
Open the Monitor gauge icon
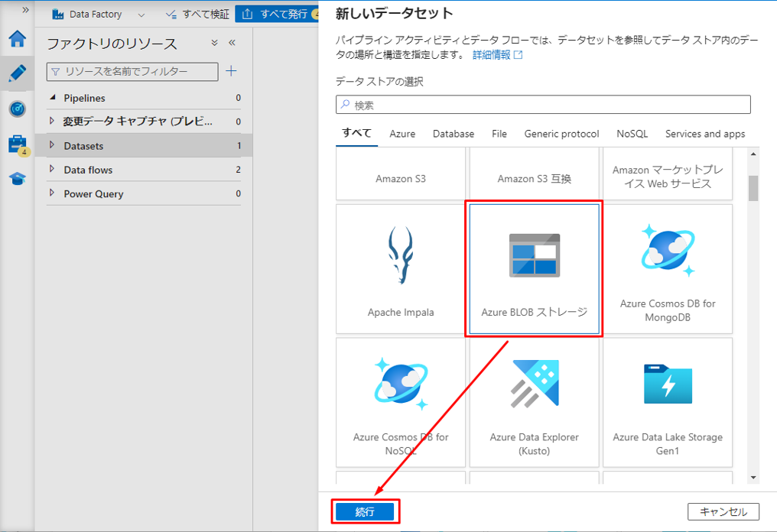coord(18,109)
